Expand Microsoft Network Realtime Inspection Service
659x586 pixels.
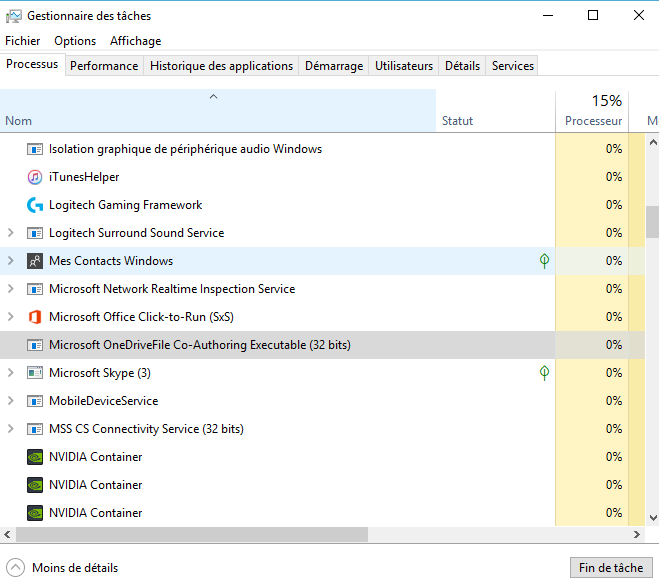click(11, 289)
